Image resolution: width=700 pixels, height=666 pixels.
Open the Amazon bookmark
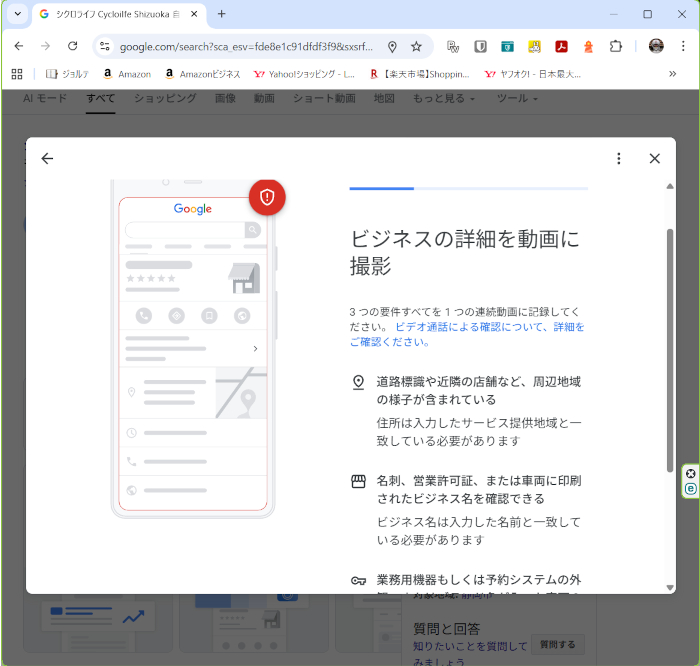click(x=126, y=74)
